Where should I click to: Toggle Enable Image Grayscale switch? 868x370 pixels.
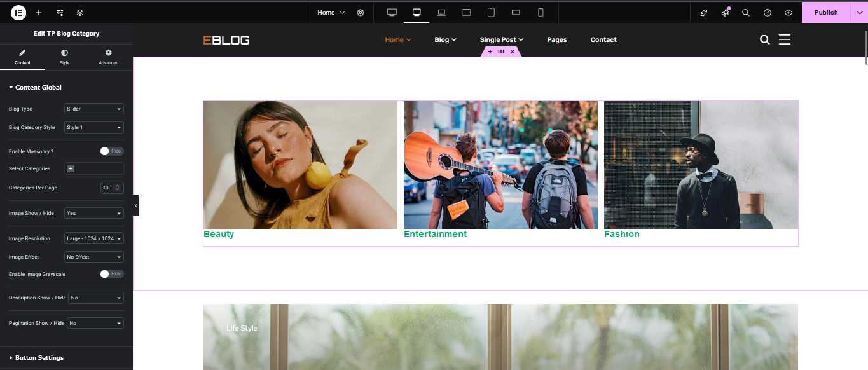pyautogui.click(x=111, y=274)
